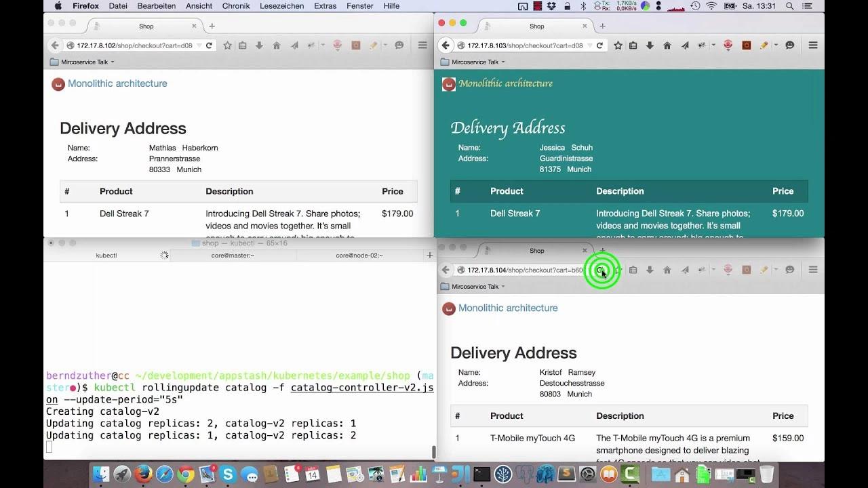Open Skype from the Dock

(x=228, y=474)
